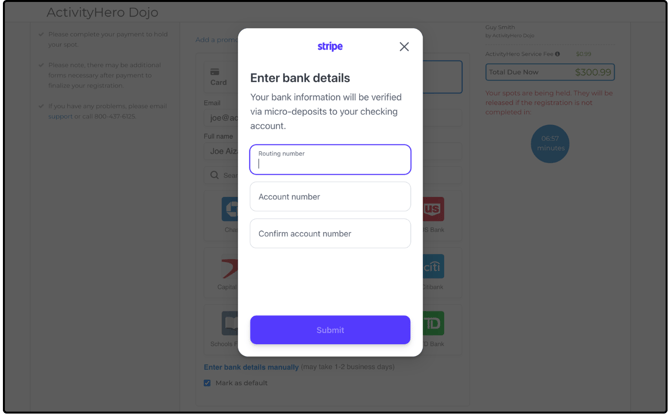Viewport: 670px width, 416px height.
Task: Switch to the Card payment tab
Action: (218, 77)
